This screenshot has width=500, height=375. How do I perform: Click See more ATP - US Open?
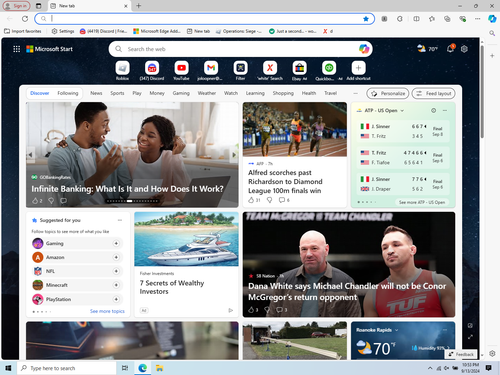click(422, 202)
